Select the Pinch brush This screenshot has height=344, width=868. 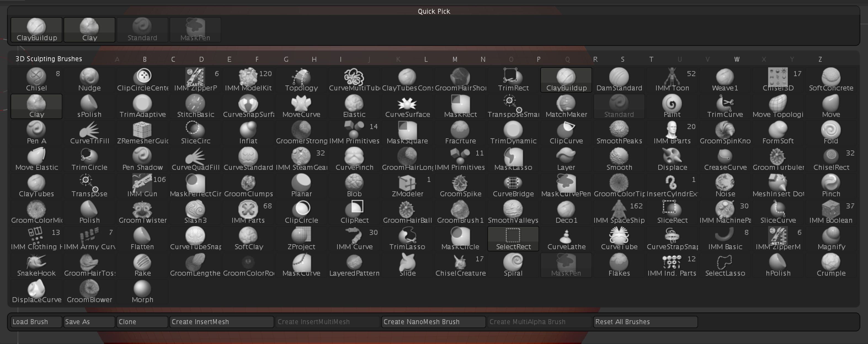(x=831, y=186)
